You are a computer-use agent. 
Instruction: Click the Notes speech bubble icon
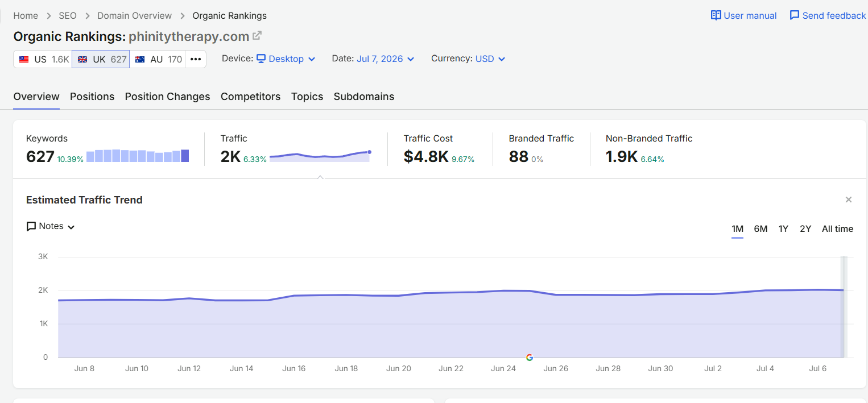[31, 226]
